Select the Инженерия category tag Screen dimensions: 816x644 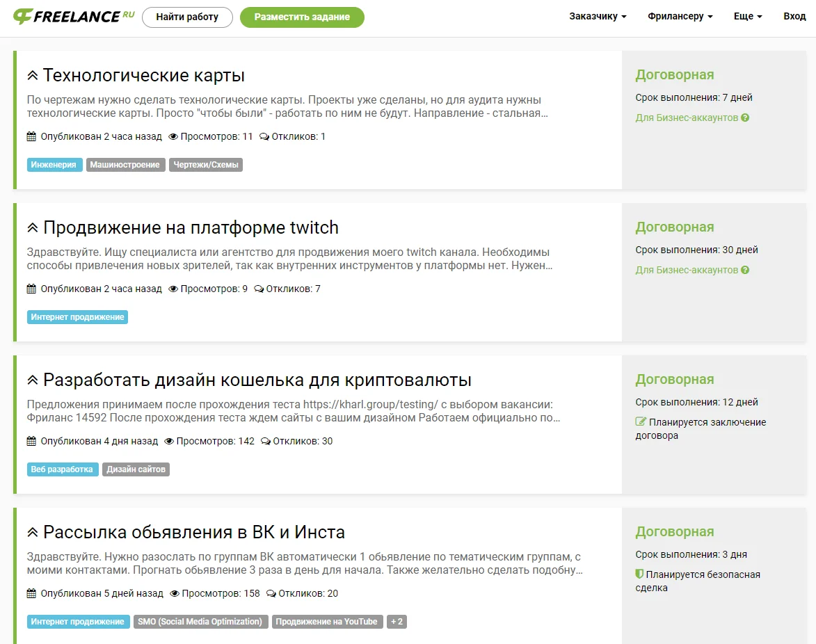tap(54, 165)
